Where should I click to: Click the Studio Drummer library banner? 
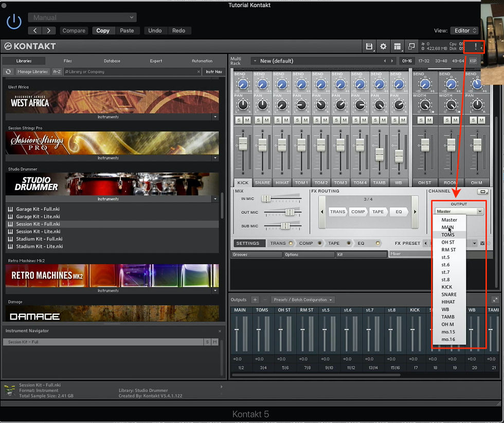pyautogui.click(x=112, y=184)
